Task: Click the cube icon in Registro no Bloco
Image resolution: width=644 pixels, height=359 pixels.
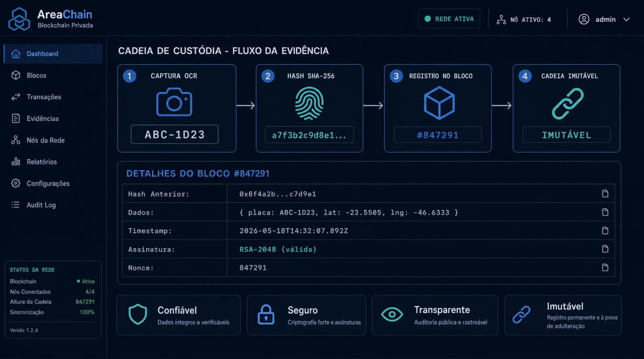Action: 439,103
